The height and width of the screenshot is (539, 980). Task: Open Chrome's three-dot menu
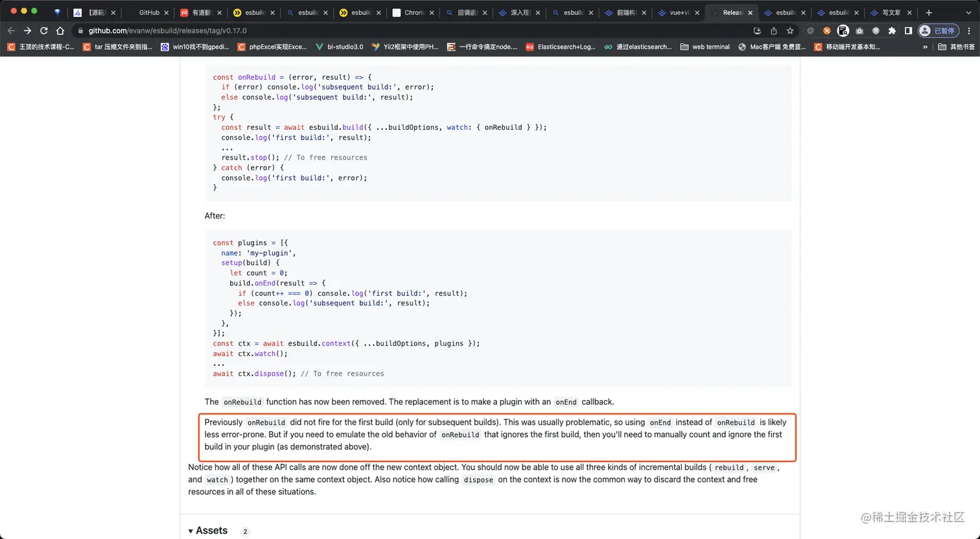(968, 30)
